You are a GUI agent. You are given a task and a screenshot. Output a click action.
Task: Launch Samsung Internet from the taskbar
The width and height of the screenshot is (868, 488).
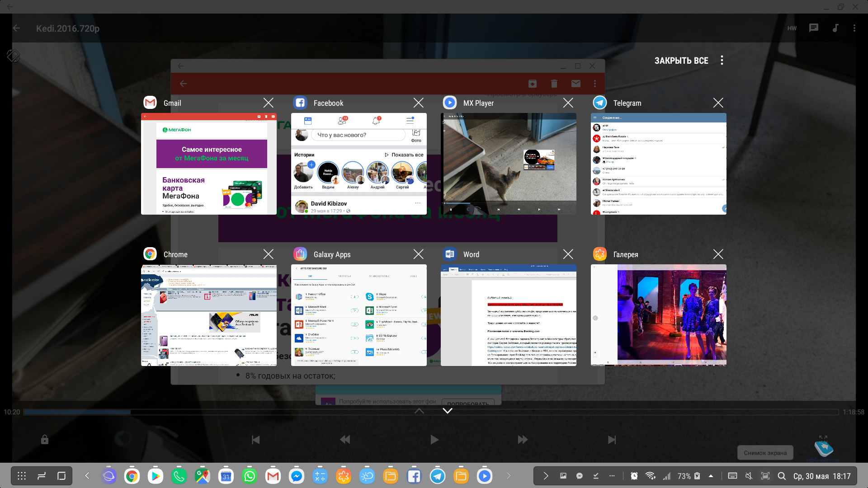click(x=108, y=476)
